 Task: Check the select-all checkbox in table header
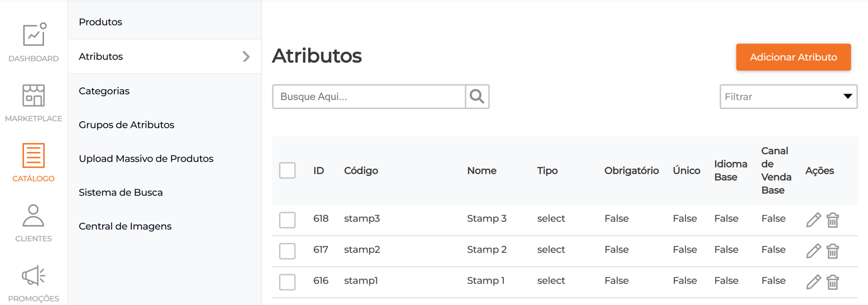(288, 171)
